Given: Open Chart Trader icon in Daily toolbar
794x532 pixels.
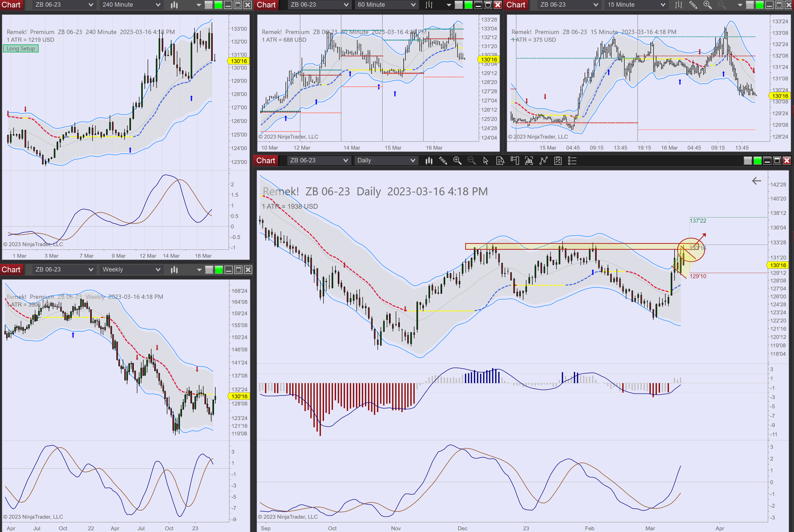Looking at the screenshot, I should click(x=515, y=161).
